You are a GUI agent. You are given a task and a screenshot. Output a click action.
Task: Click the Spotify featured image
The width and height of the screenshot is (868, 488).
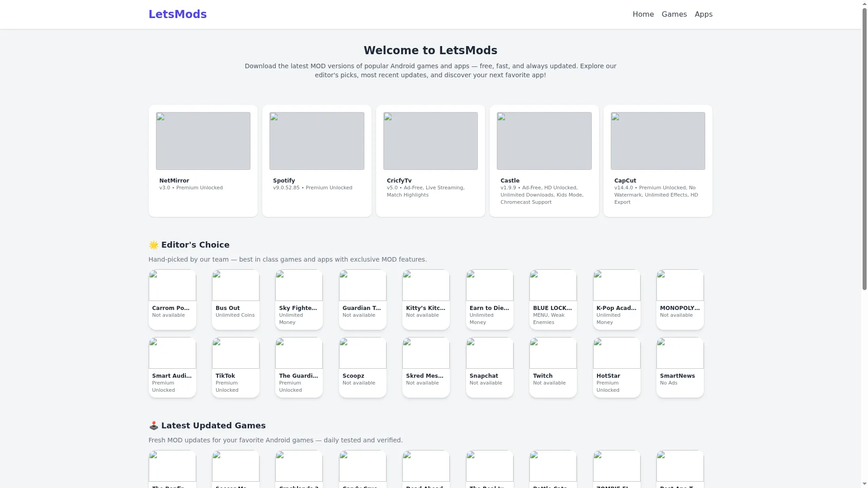[x=317, y=141]
